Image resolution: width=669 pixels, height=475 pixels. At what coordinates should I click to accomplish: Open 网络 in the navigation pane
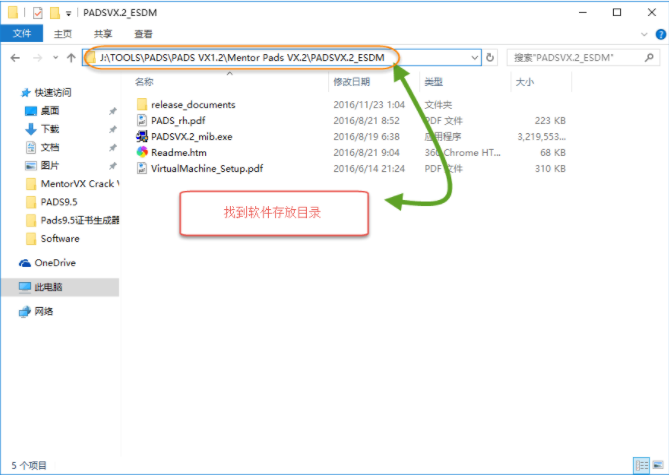36,312
